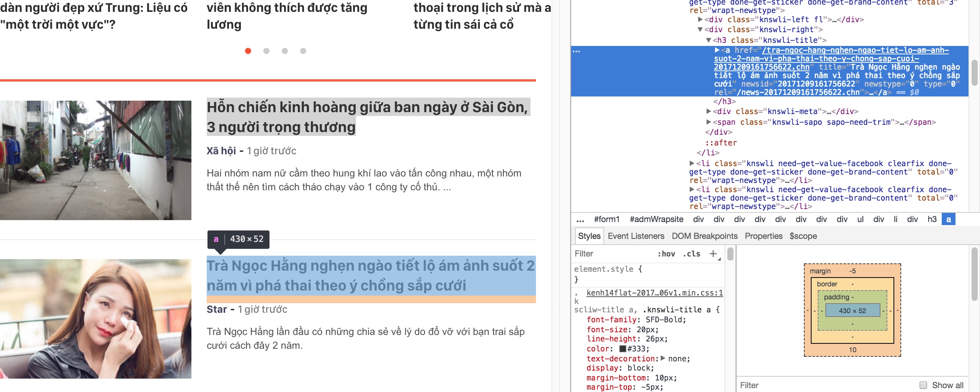The width and height of the screenshot is (980, 392).
Task: Click the three-dot icon beside selected DOM row
Action: click(x=577, y=51)
